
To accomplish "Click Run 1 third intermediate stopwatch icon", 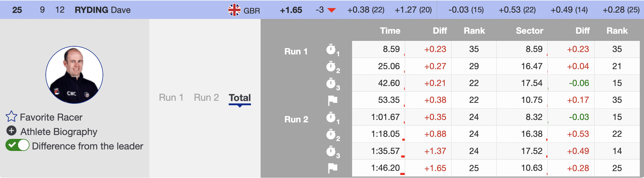I will tap(331, 83).
